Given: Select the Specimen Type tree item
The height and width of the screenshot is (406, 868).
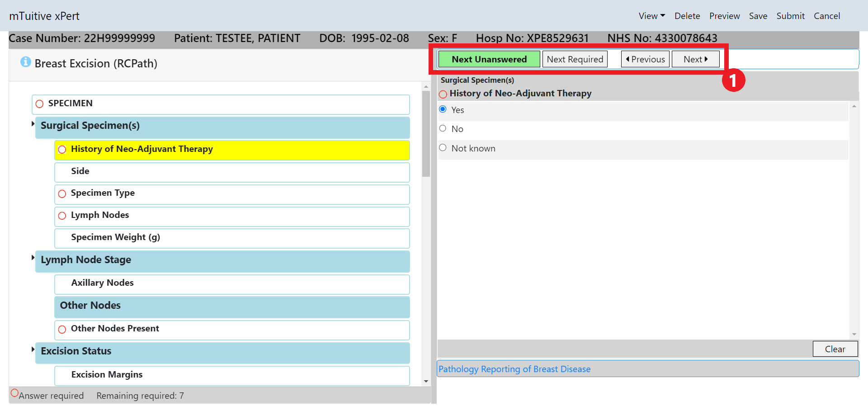Looking at the screenshot, I should click(x=232, y=194).
